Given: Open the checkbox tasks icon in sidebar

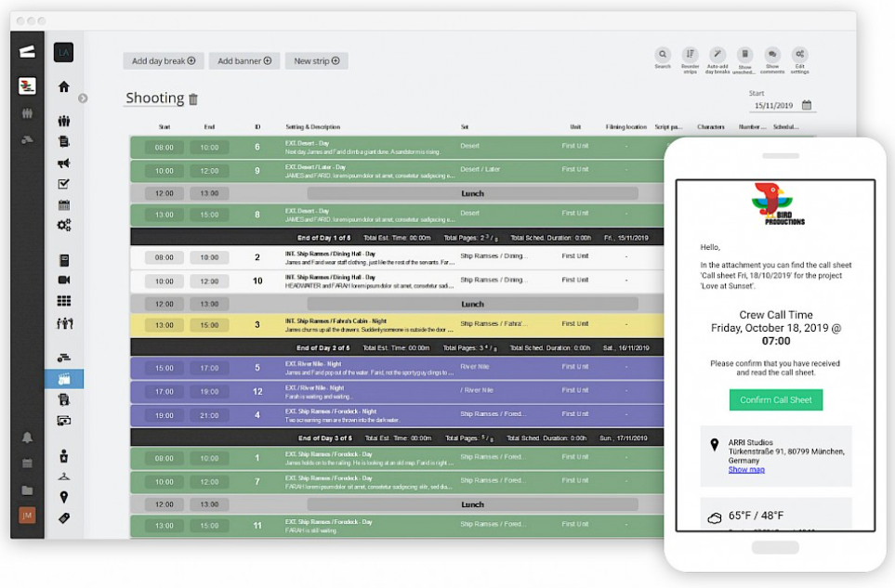Looking at the screenshot, I should [64, 184].
